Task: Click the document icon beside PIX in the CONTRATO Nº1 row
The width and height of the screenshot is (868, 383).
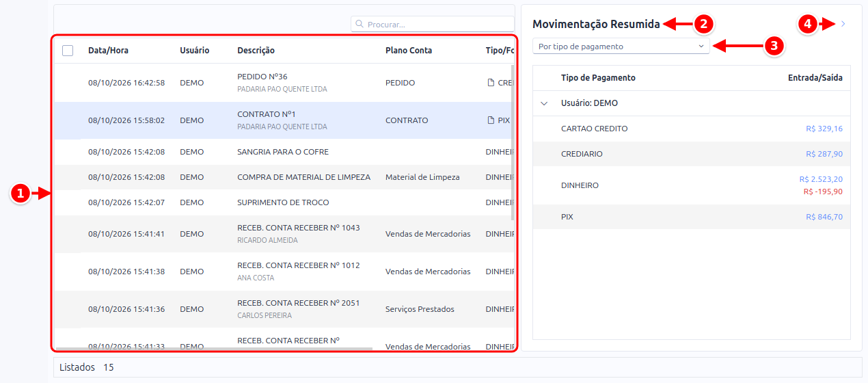Action: click(490, 120)
